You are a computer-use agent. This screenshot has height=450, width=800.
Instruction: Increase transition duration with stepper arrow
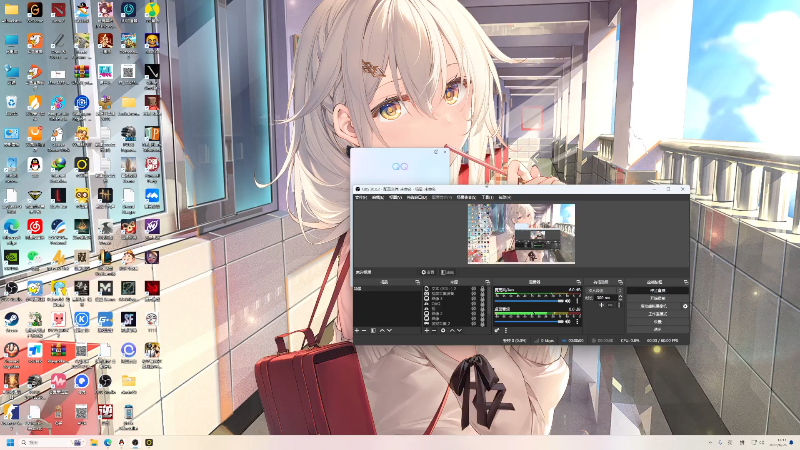click(x=620, y=296)
